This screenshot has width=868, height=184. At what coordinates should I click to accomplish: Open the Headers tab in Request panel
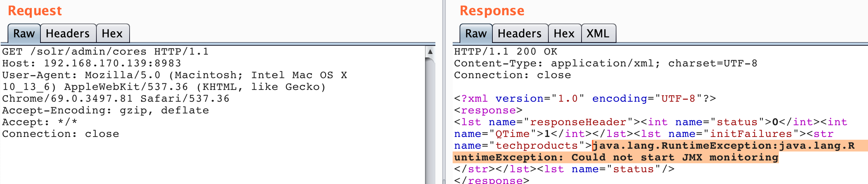[x=68, y=34]
